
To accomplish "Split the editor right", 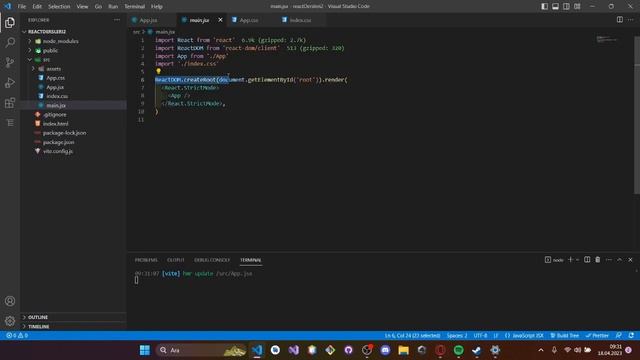I will coord(620,20).
